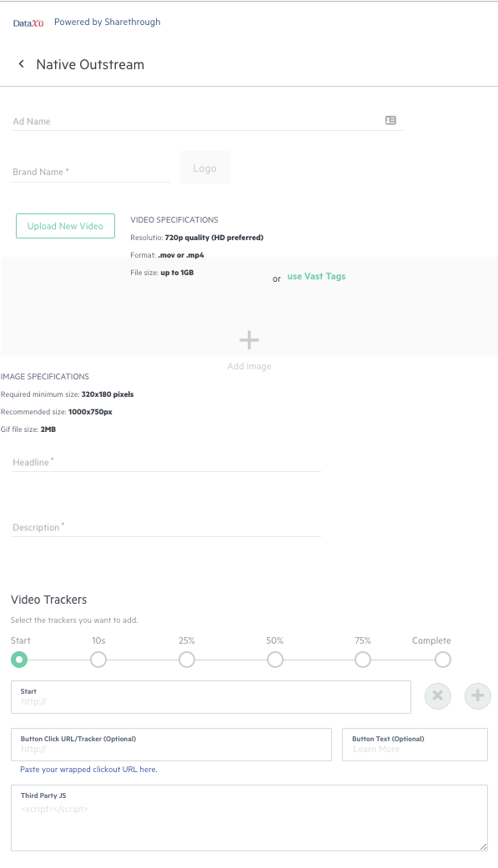Click the DataXu logo
498x868 pixels.
click(x=28, y=23)
